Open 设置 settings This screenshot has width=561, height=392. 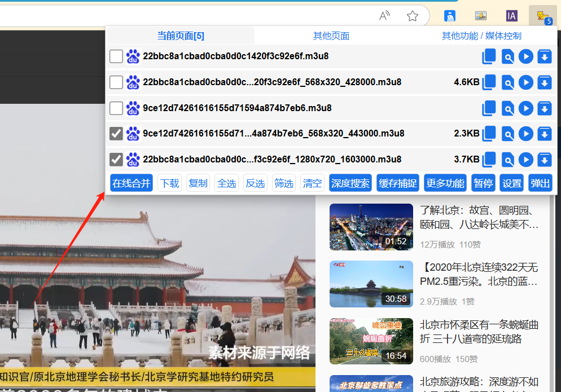click(x=512, y=183)
